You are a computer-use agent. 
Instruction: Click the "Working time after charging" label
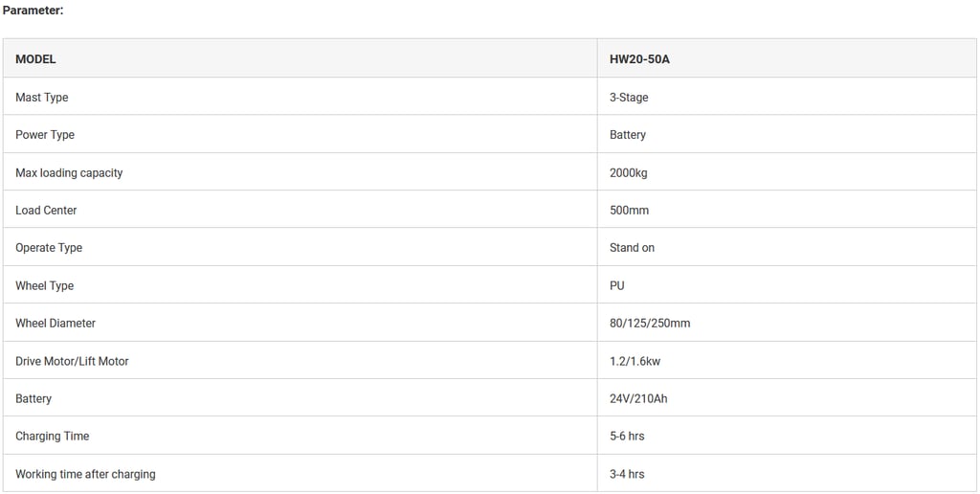[85, 475]
